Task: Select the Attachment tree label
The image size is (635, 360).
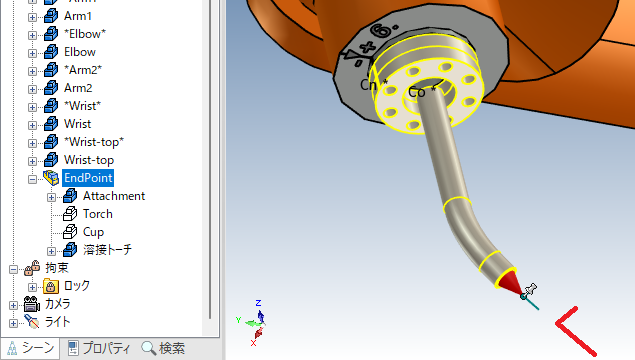Action: click(114, 196)
